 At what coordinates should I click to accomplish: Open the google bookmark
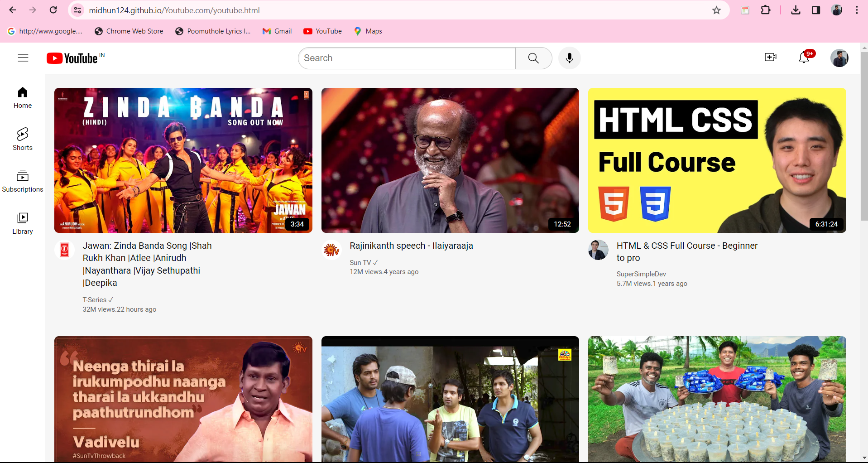click(x=45, y=31)
